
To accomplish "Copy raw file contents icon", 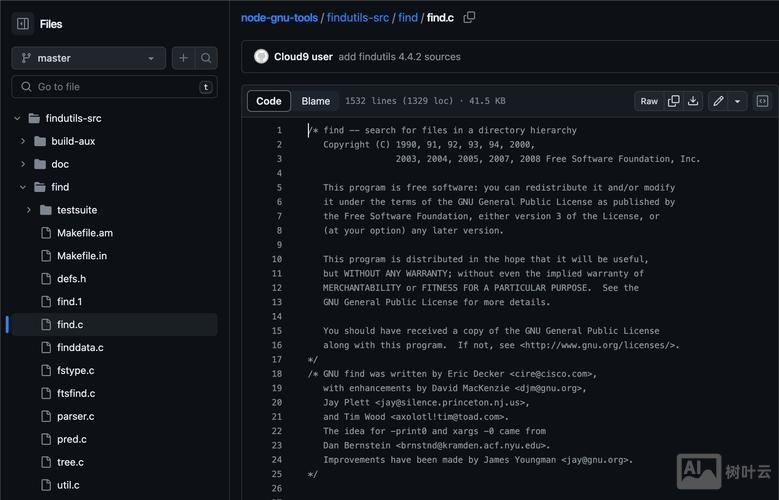I will [x=673, y=101].
